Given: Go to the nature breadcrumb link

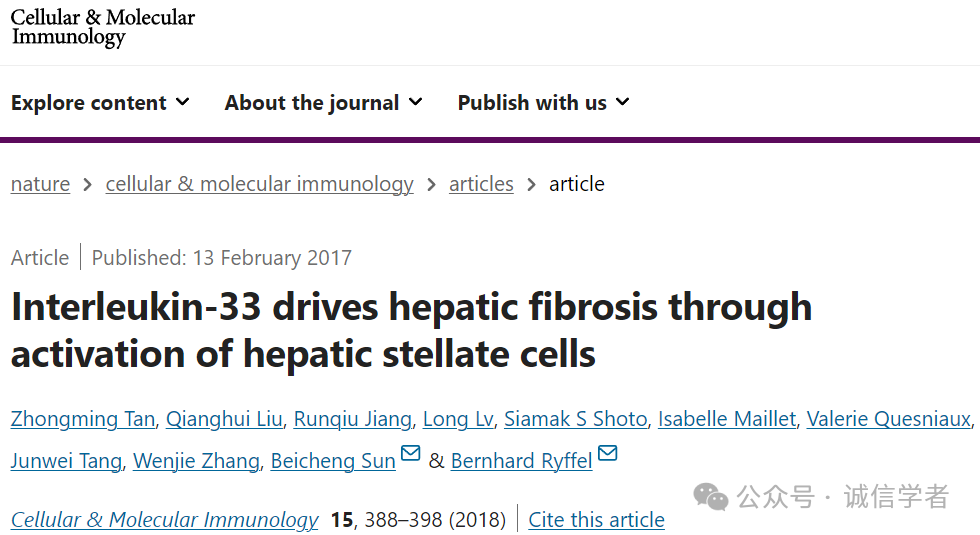Looking at the screenshot, I should (x=40, y=184).
